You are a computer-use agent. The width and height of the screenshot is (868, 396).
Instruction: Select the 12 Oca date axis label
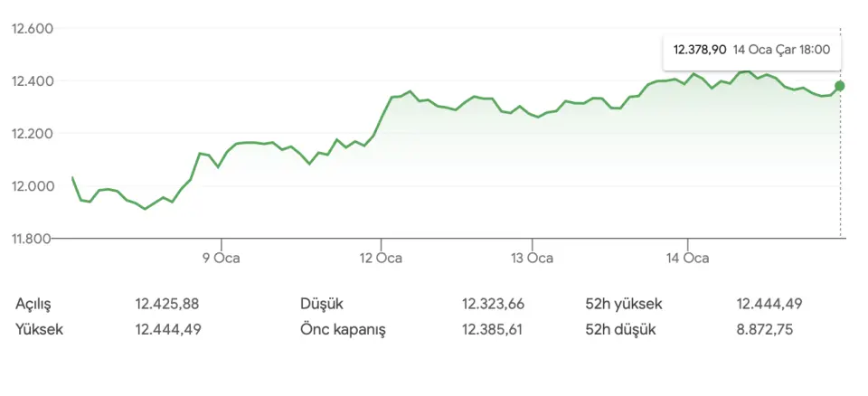coord(381,259)
